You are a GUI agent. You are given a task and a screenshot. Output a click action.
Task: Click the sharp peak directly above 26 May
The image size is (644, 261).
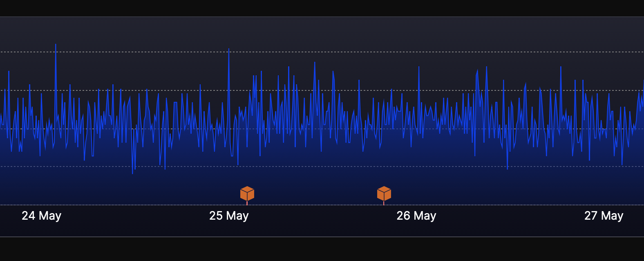pyautogui.click(x=419, y=67)
